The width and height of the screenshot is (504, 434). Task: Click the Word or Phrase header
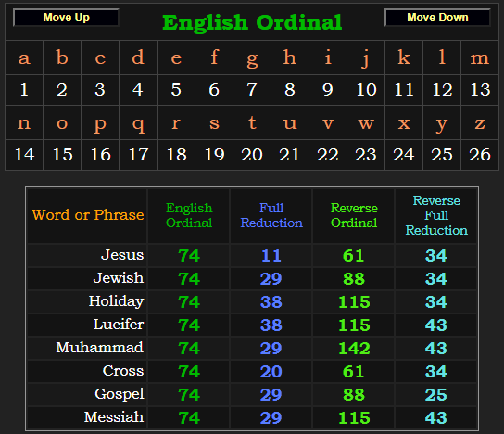tap(87, 215)
